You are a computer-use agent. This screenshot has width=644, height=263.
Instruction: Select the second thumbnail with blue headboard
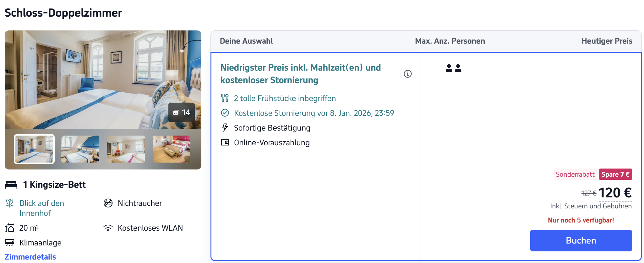coord(80,149)
